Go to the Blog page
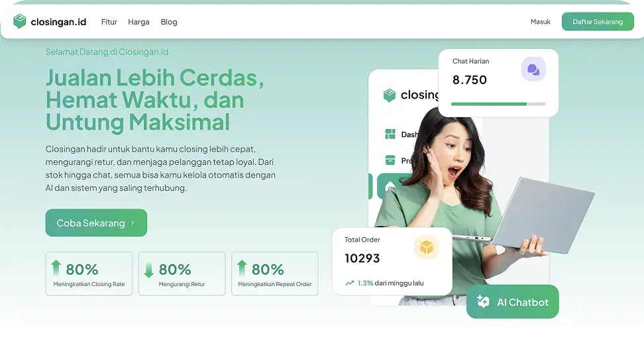The height and width of the screenshot is (347, 644). click(169, 22)
